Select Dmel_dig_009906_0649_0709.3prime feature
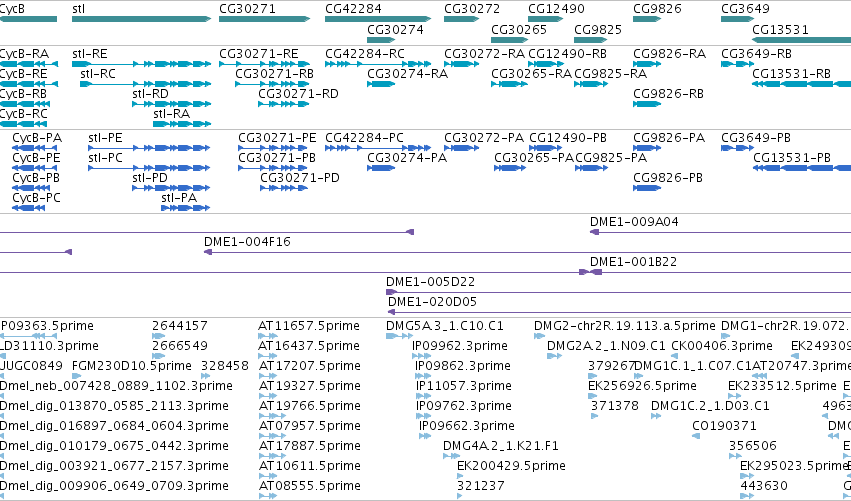851x501 pixels. coord(114,486)
